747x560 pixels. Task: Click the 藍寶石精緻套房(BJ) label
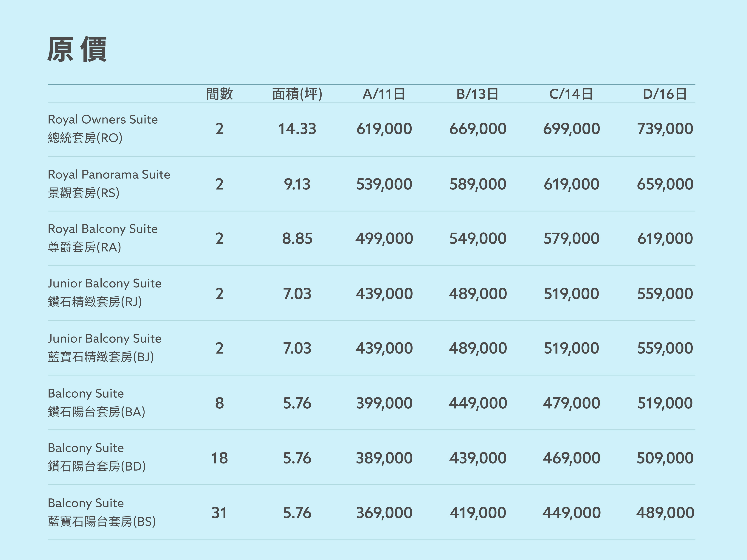click(101, 357)
